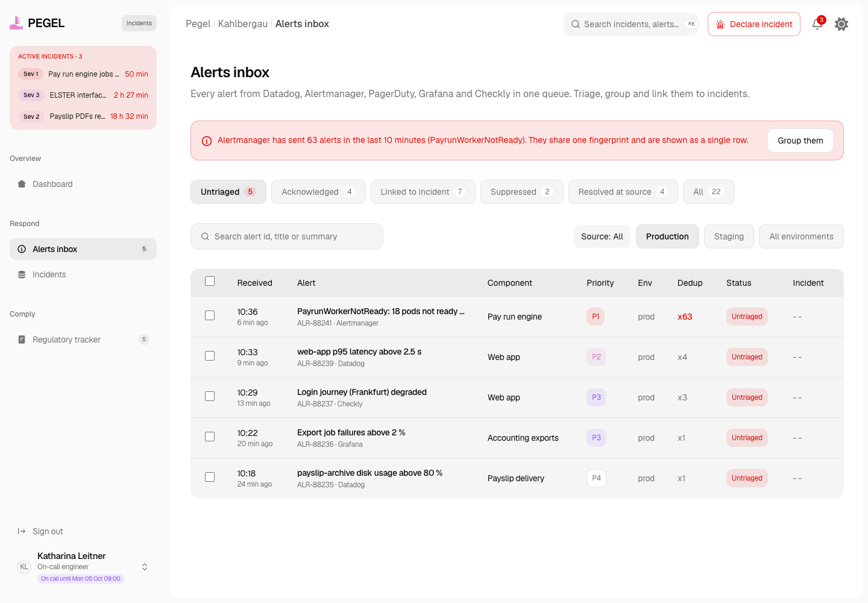868x603 pixels.
Task: Expand the Katharina Leitner account switcher
Action: coord(145,567)
